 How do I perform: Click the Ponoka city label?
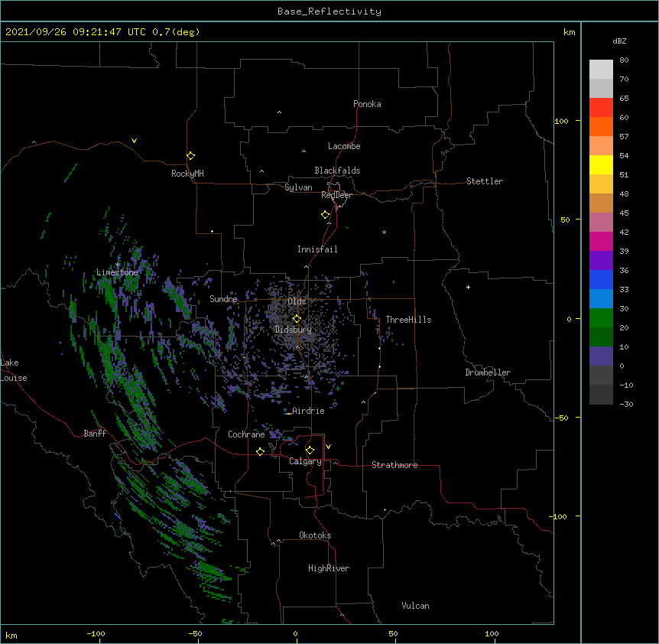(x=367, y=104)
